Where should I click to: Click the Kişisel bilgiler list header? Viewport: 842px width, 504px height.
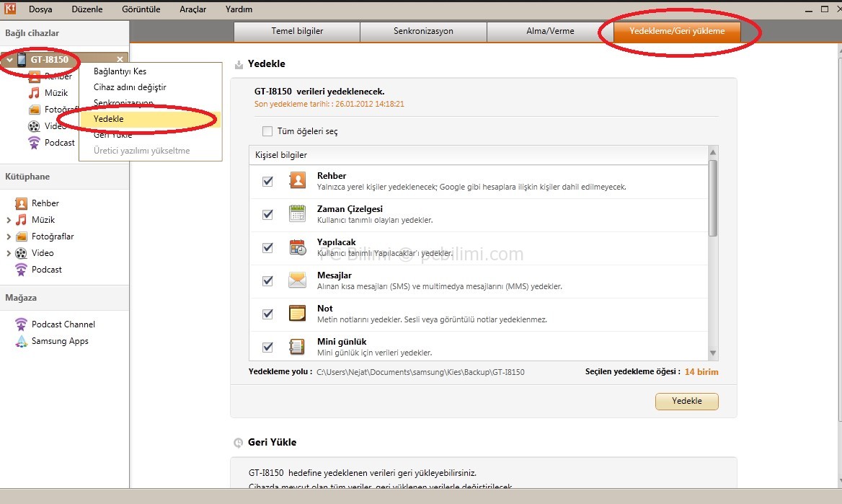click(479, 155)
